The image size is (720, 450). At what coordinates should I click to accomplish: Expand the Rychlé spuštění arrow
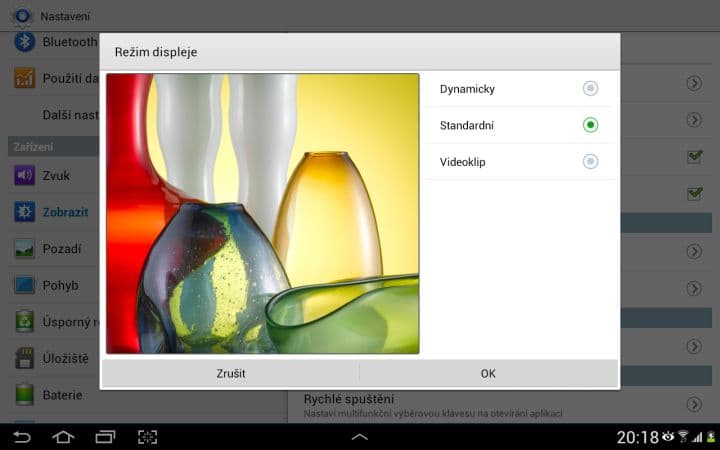694,404
